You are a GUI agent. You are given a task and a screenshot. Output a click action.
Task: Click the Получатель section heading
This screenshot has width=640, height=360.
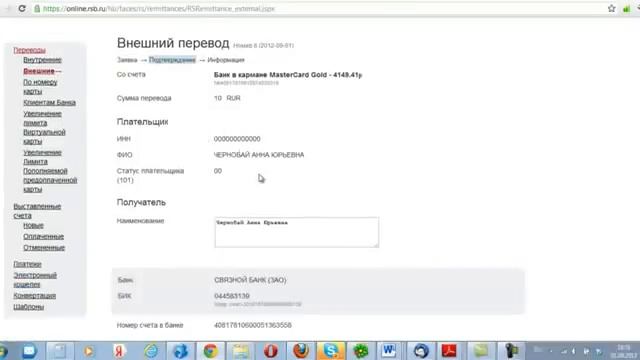(141, 202)
